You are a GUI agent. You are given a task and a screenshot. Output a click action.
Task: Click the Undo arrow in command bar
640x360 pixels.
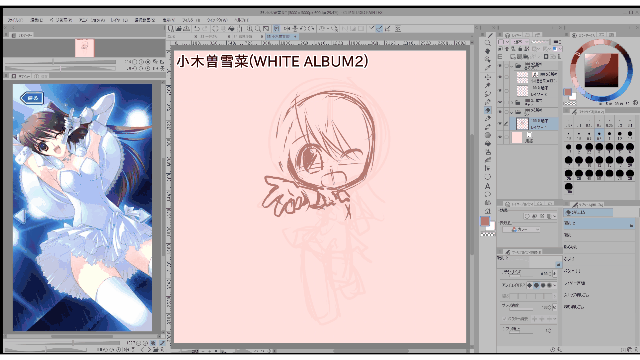[x=197, y=29]
